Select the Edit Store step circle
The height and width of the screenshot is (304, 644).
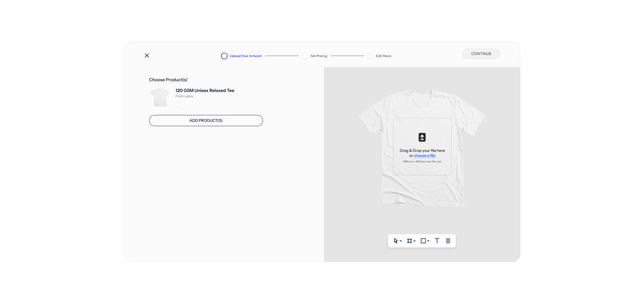[370, 56]
